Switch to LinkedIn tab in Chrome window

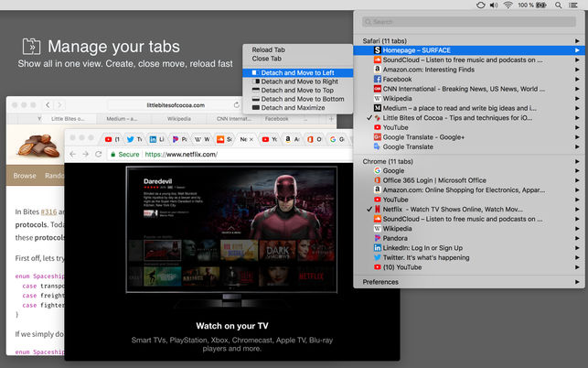(156, 139)
